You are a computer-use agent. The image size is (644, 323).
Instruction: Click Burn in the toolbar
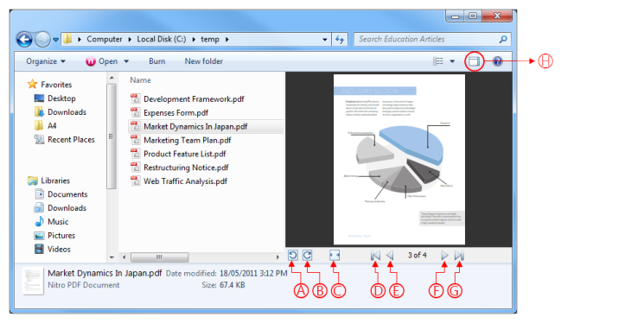pos(156,61)
